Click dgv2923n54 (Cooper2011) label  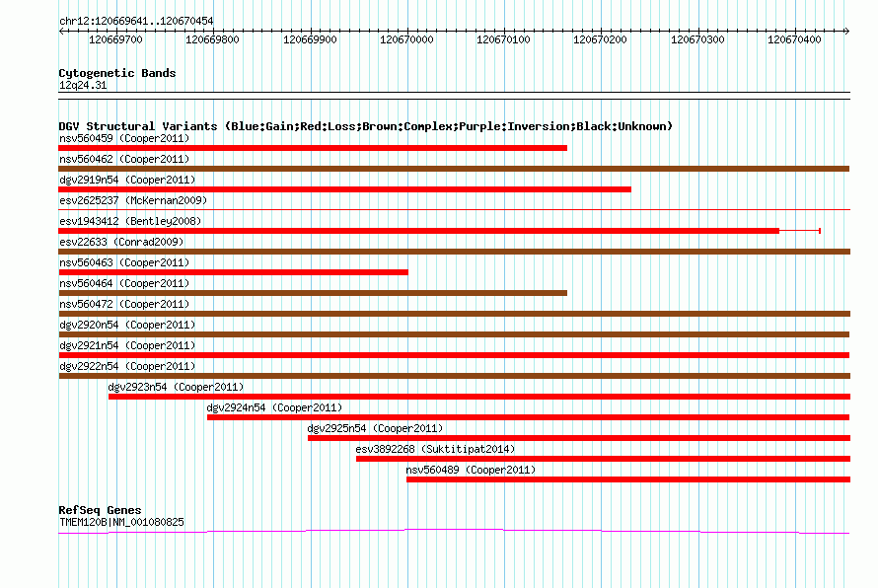[x=176, y=387]
